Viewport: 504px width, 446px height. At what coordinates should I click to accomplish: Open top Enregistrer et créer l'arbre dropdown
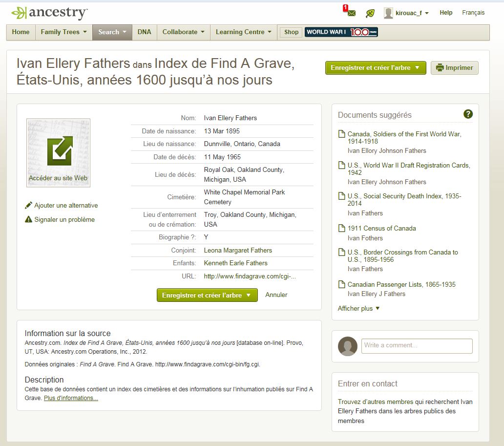[376, 68]
